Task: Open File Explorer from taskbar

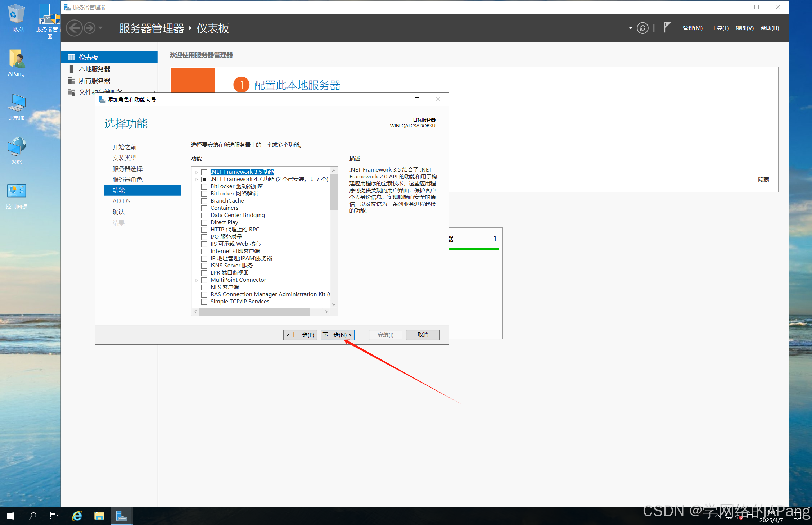Action: (99, 516)
